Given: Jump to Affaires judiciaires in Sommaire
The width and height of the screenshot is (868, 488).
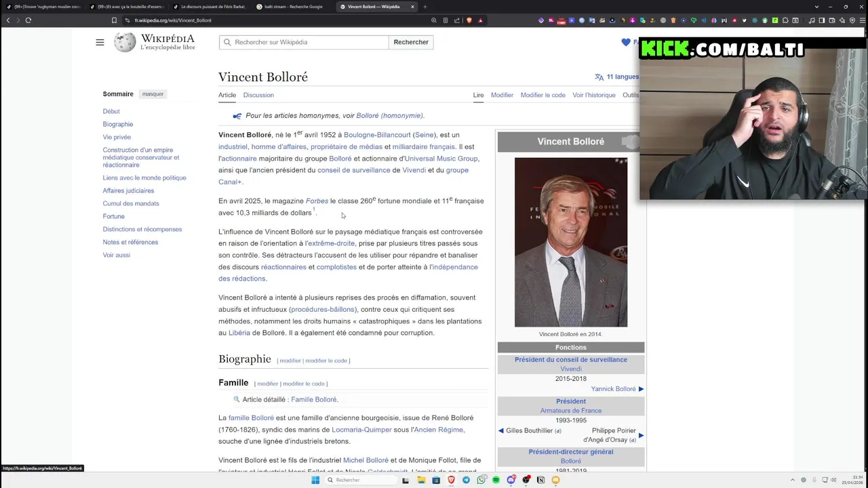Looking at the screenshot, I should [x=128, y=190].
